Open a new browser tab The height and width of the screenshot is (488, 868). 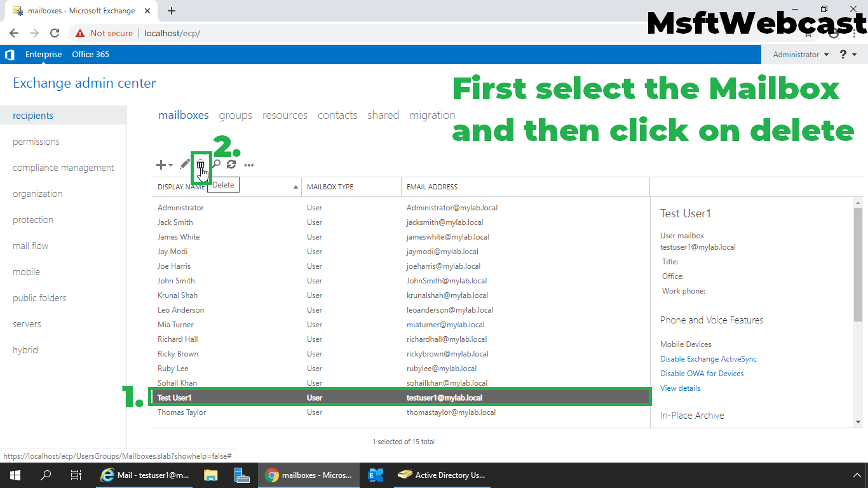[172, 11]
